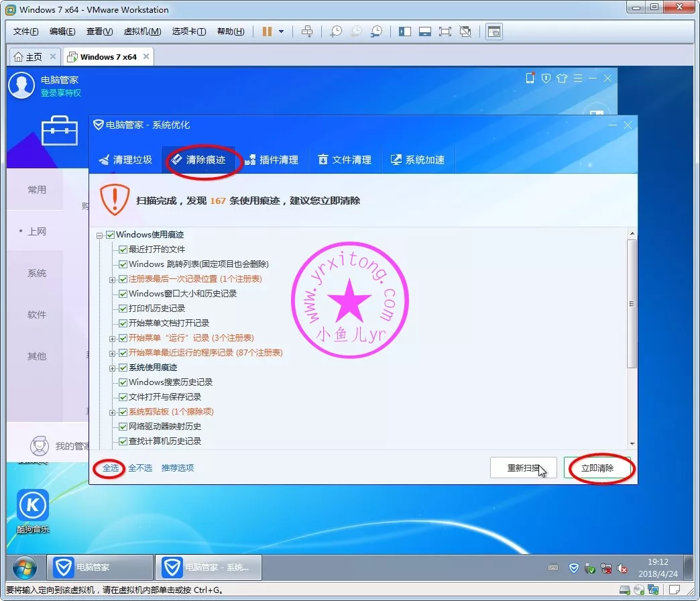Expand the 注册表最后一次记录位置 node
Image resolution: width=700 pixels, height=601 pixels.
(113, 279)
